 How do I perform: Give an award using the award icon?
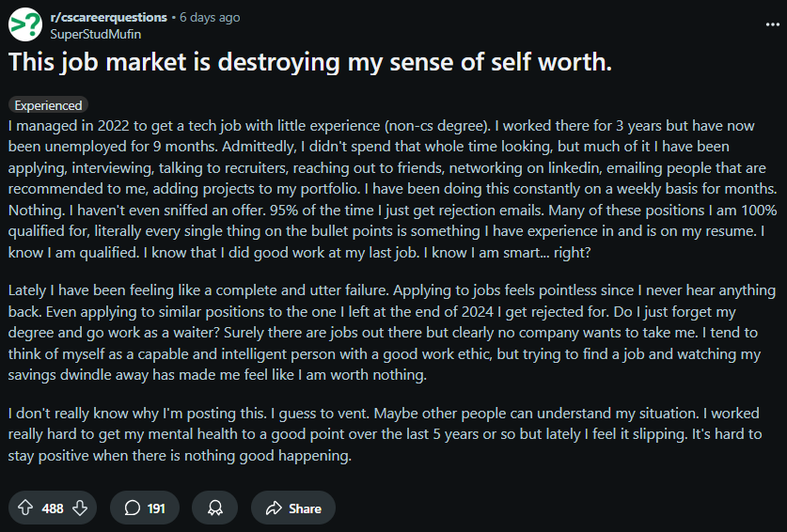point(214,508)
